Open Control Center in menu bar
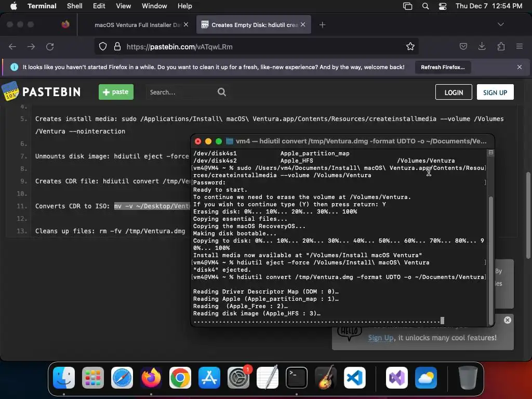The height and width of the screenshot is (399, 532). 443,6
